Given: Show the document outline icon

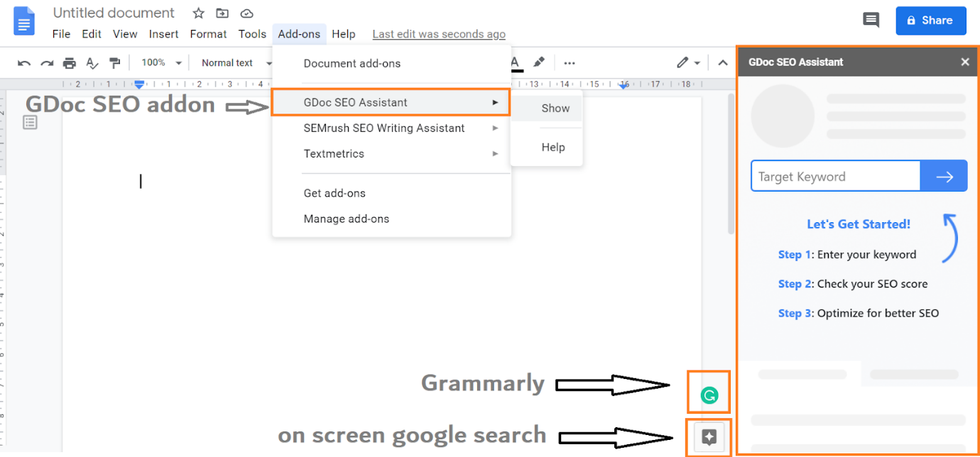Looking at the screenshot, I should tap(30, 123).
